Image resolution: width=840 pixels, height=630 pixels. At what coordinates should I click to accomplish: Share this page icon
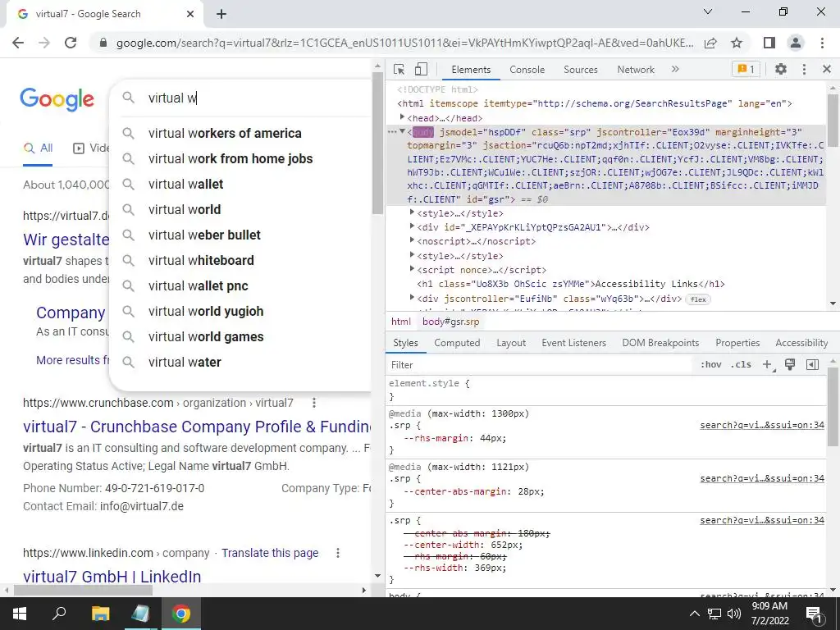coord(710,43)
